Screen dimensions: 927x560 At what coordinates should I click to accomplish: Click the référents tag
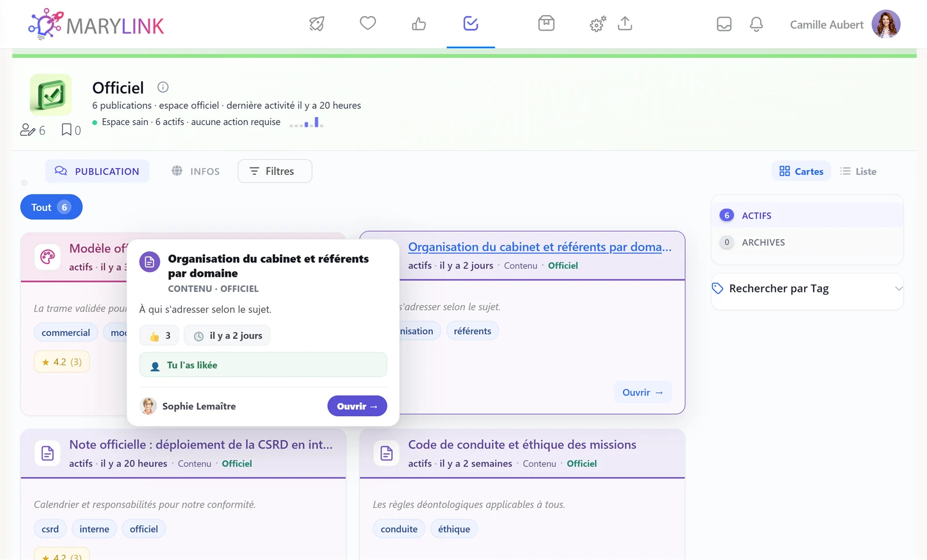472,331
